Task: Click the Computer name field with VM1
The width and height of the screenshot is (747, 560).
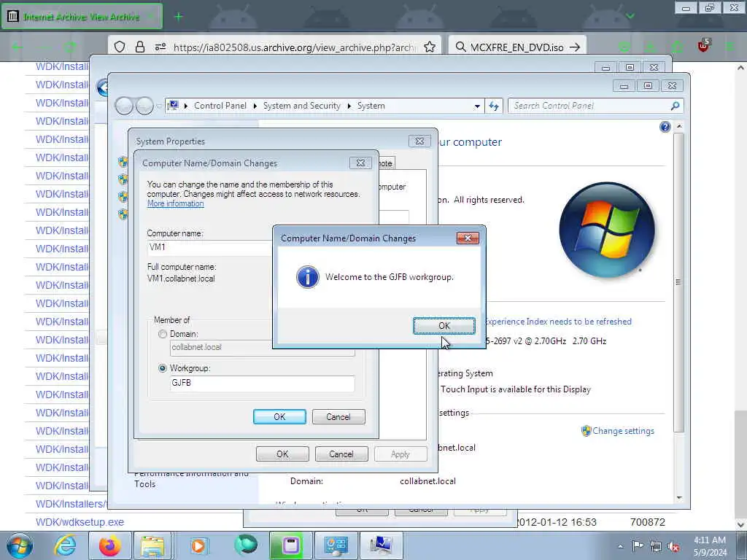Action: tap(209, 247)
